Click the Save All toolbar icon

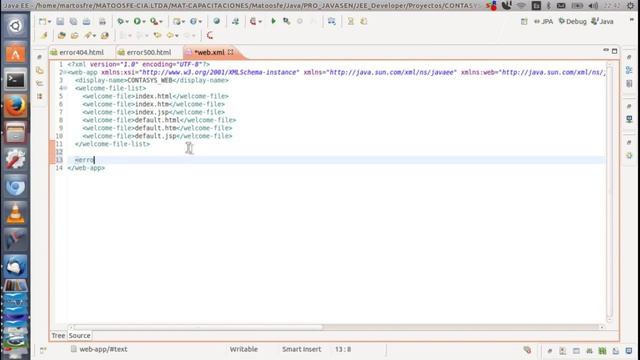[x=73, y=21]
